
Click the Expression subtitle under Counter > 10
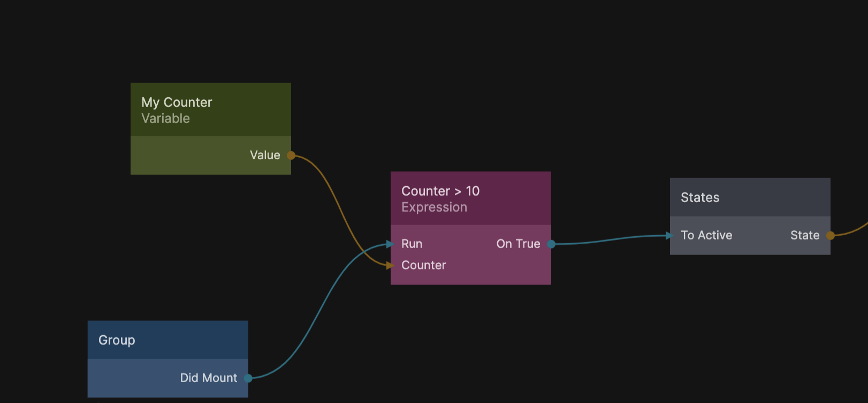point(434,207)
